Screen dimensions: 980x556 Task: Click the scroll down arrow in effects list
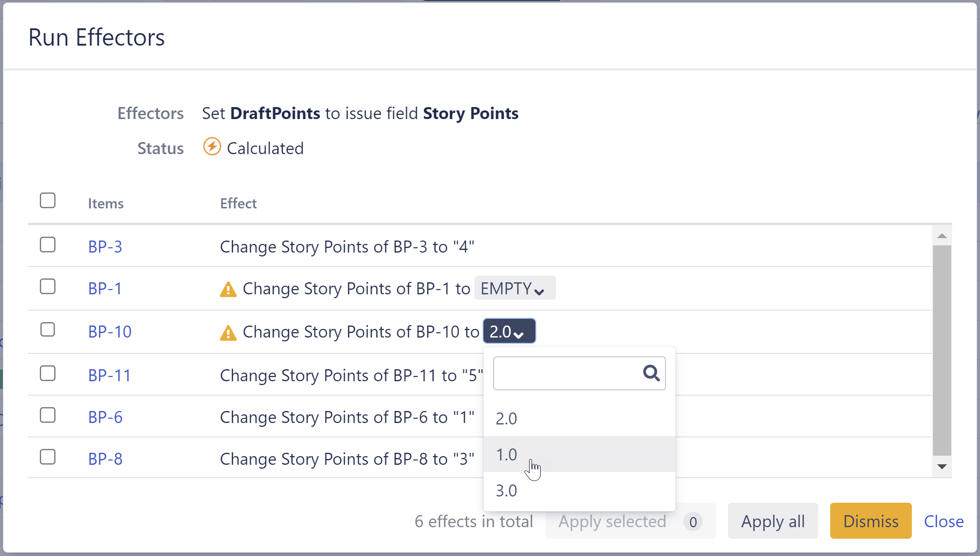(942, 467)
